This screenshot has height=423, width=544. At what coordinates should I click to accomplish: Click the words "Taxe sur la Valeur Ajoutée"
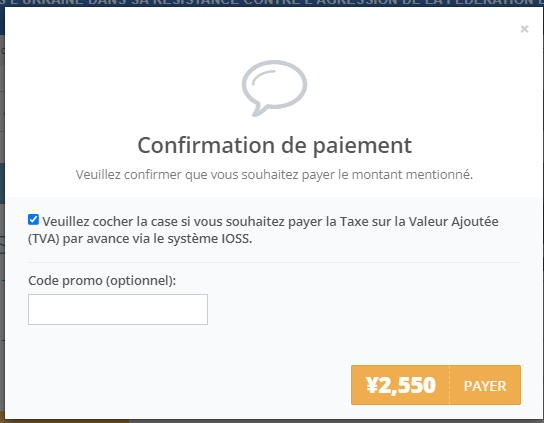(x=419, y=221)
